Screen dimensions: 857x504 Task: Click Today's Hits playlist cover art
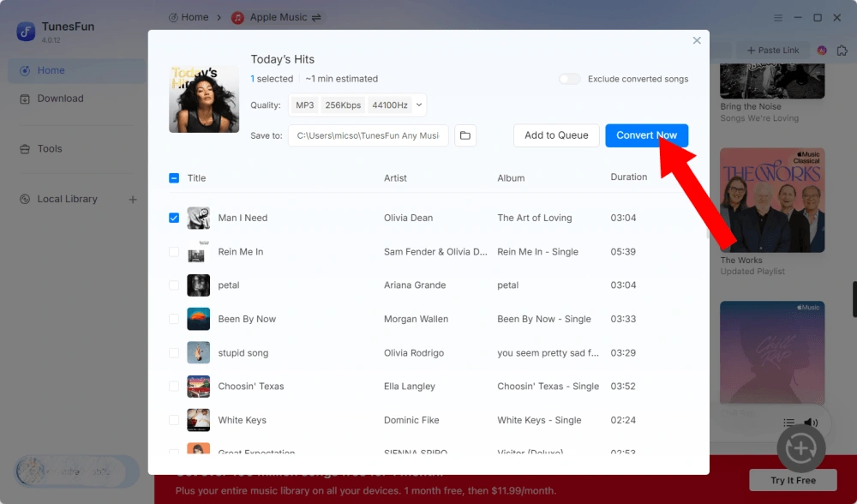[204, 99]
